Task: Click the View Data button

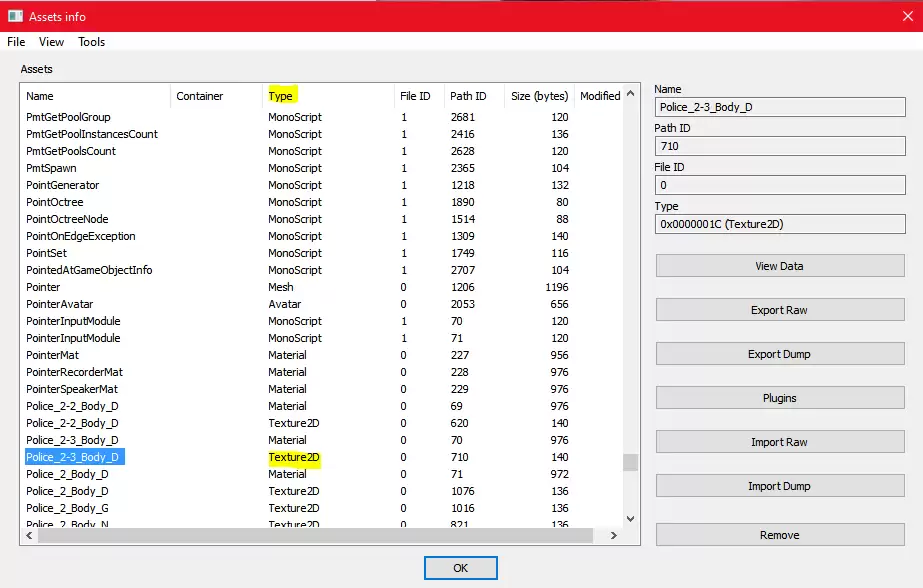Action: click(780, 266)
